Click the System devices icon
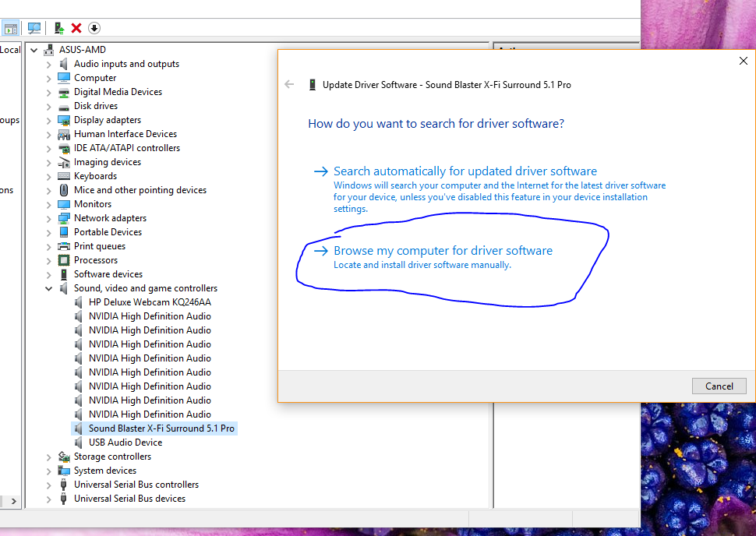The width and height of the screenshot is (756, 536). (x=64, y=471)
